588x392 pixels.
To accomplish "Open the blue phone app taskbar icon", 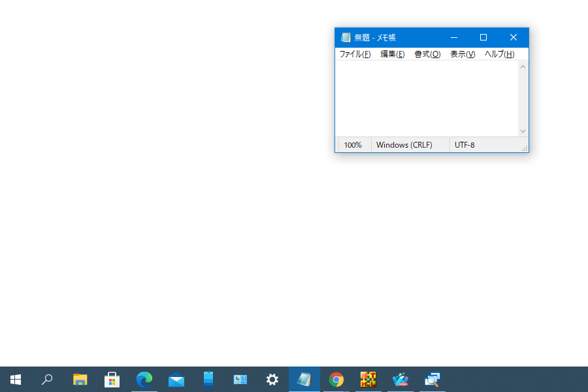I will point(208,380).
